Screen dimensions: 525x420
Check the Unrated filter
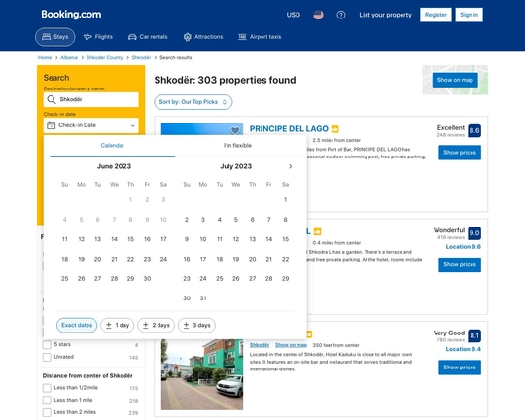pyautogui.click(x=47, y=357)
